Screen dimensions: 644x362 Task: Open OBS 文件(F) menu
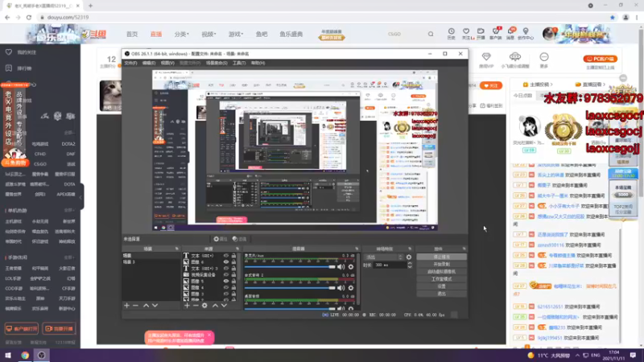(130, 64)
